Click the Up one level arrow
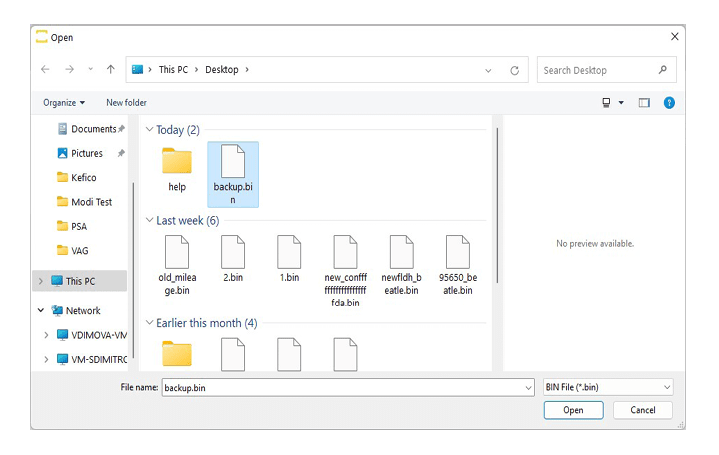The width and height of the screenshot is (719, 455). click(x=110, y=70)
